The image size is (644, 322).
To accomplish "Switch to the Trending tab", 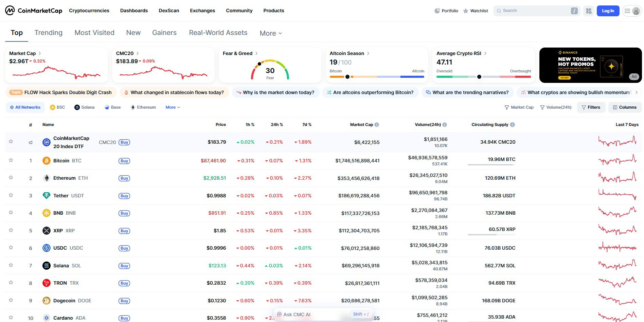I will pyautogui.click(x=49, y=33).
